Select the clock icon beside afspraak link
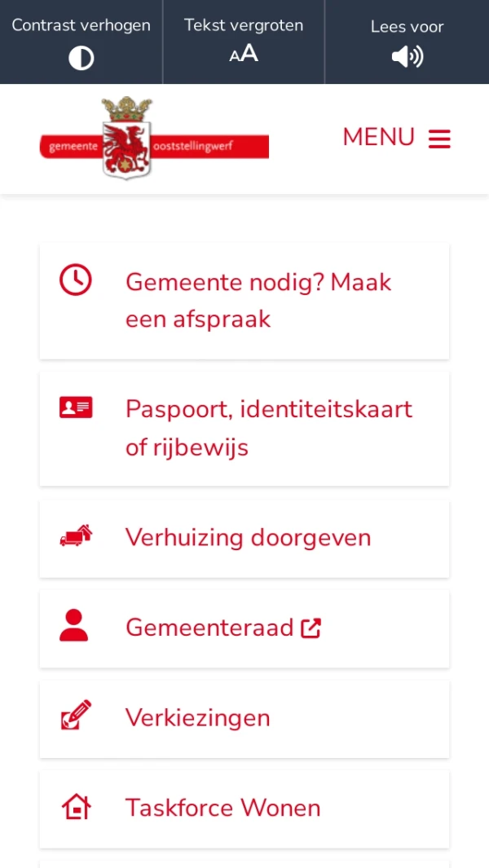The width and height of the screenshot is (489, 868). click(75, 280)
